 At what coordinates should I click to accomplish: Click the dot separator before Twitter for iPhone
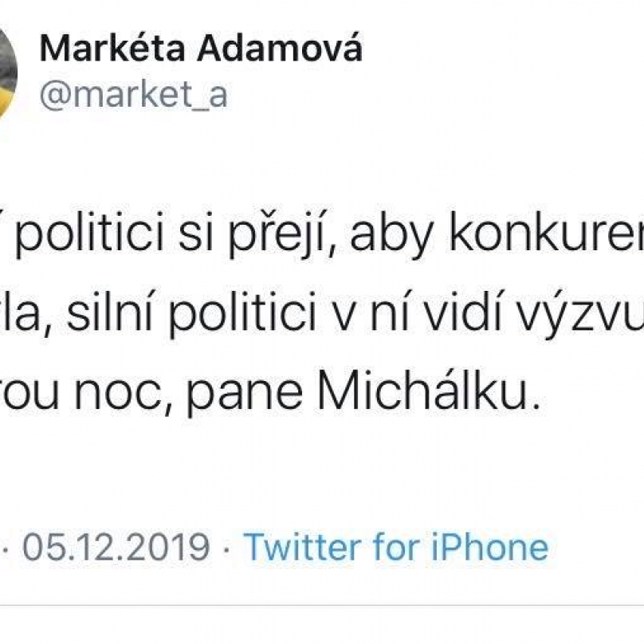(x=226, y=548)
